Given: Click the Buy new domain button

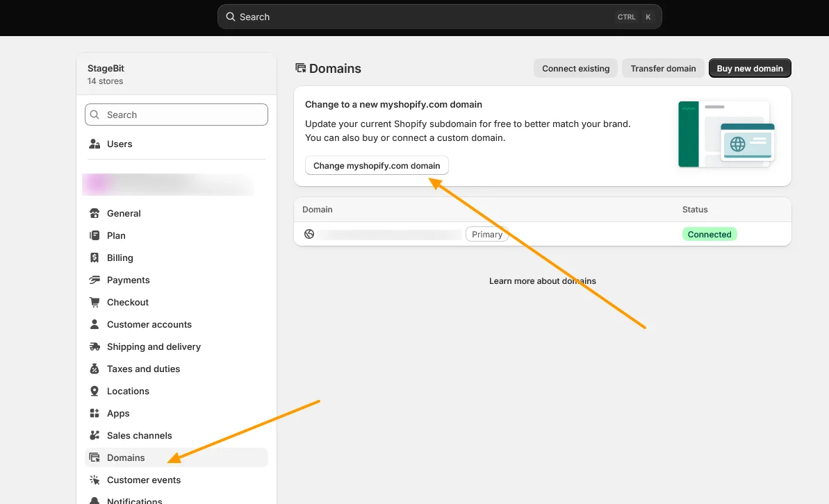Looking at the screenshot, I should pos(750,68).
